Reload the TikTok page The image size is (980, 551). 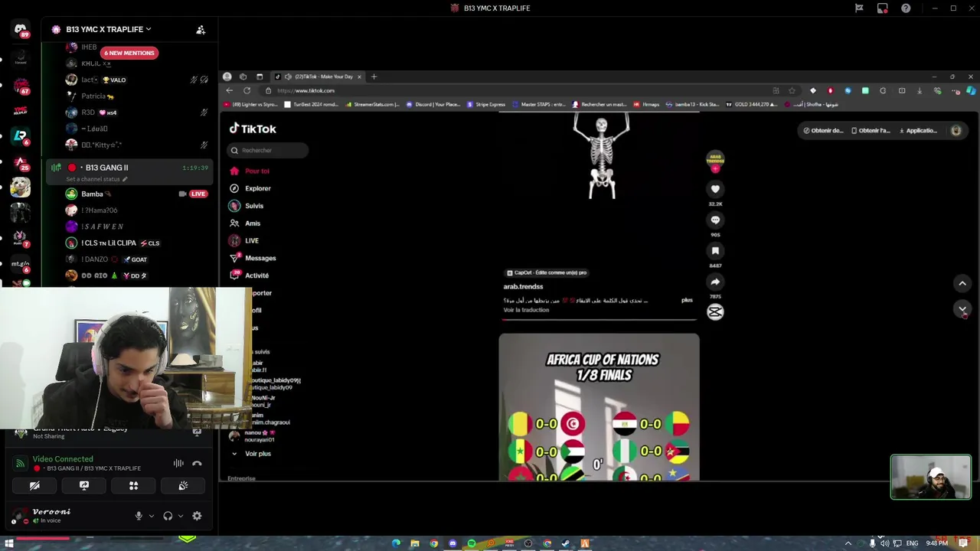[x=247, y=90]
